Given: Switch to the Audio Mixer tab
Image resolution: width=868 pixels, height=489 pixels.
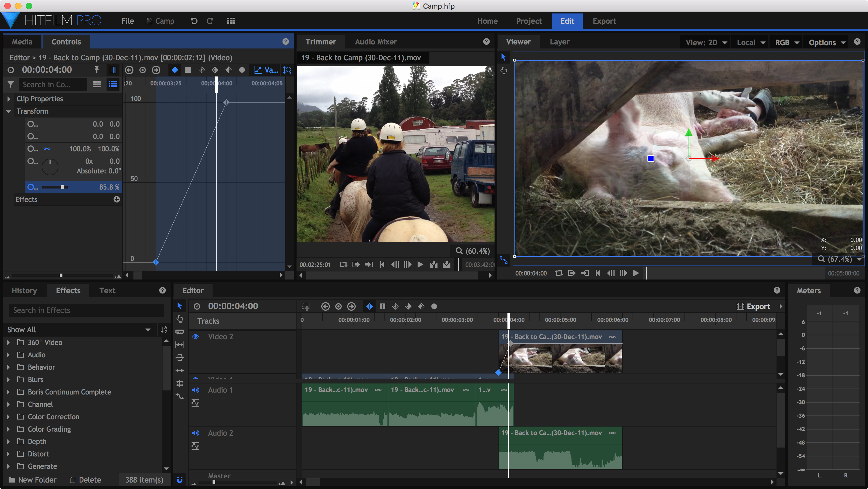Looking at the screenshot, I should (375, 42).
